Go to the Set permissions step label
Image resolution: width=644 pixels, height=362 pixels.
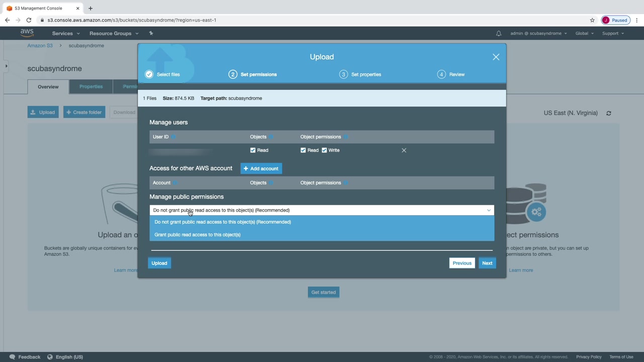[x=259, y=74]
